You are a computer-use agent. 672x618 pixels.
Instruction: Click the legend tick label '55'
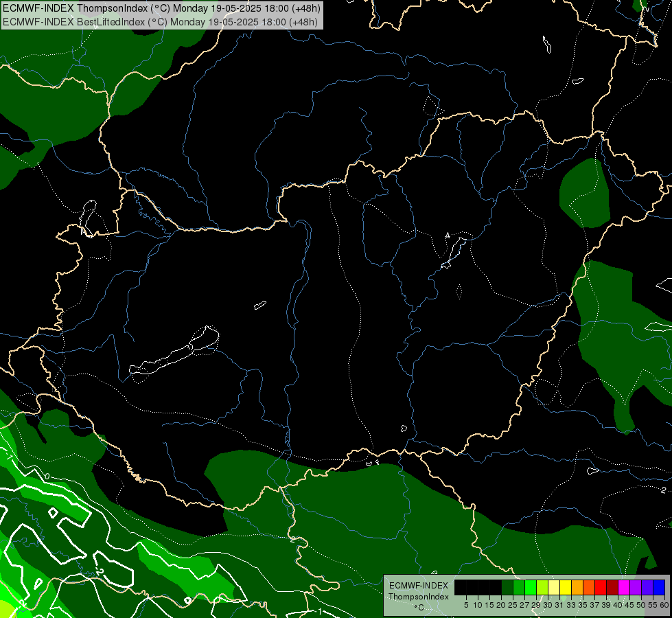tap(653, 605)
